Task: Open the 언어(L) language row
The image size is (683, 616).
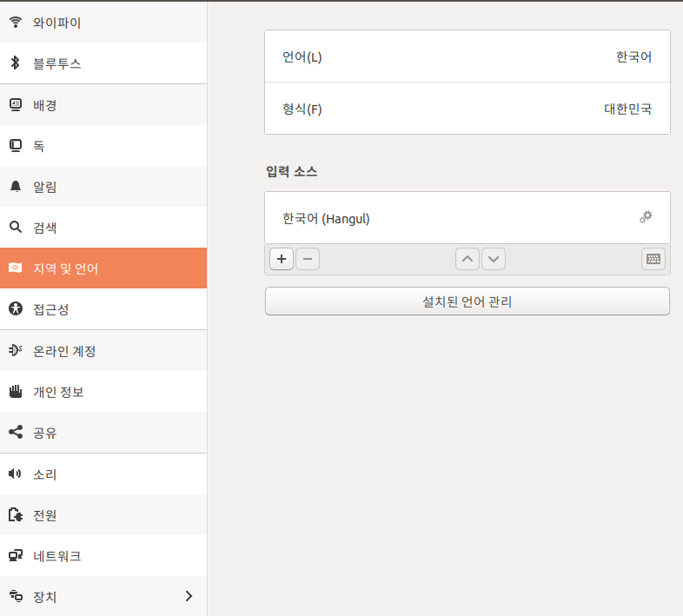Action: pos(467,56)
